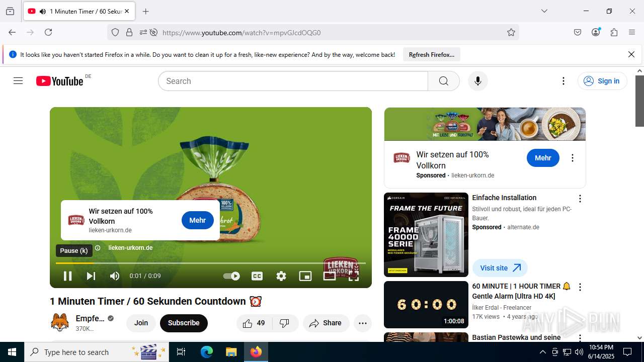Screen dimensions: 644x362
Task: Open the Firefox tracking protection shield
Action: pos(115,32)
